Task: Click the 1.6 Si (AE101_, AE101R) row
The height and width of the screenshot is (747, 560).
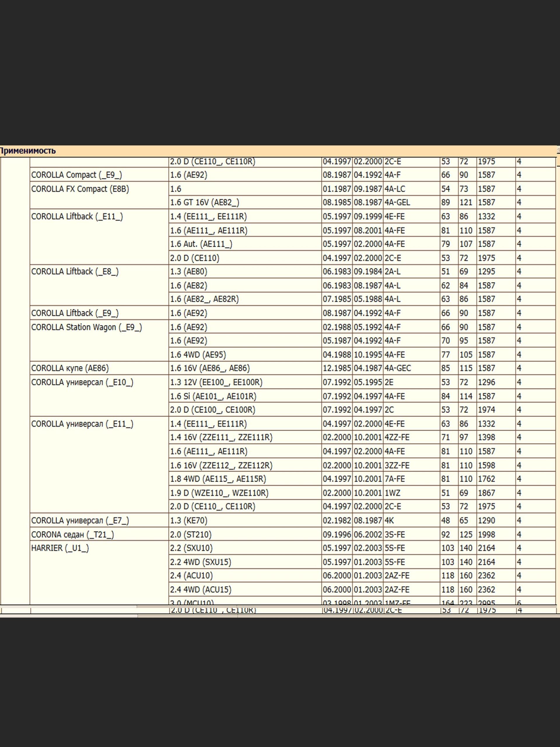Action: click(213, 396)
